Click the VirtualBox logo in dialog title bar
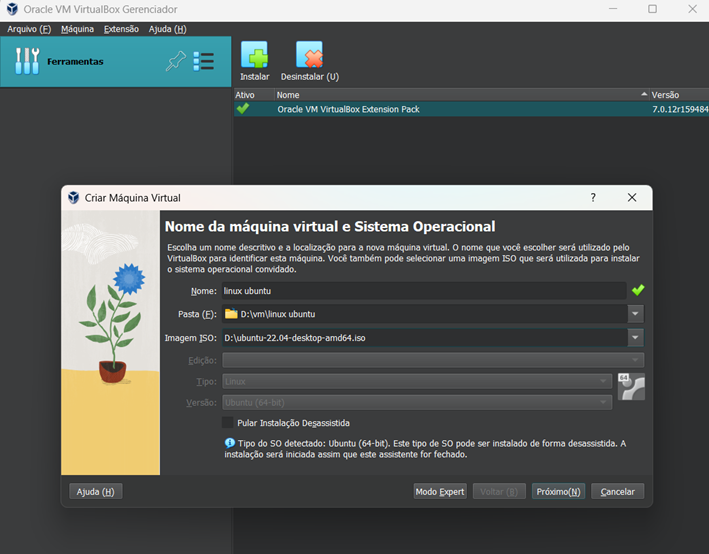709x554 pixels. (73, 198)
